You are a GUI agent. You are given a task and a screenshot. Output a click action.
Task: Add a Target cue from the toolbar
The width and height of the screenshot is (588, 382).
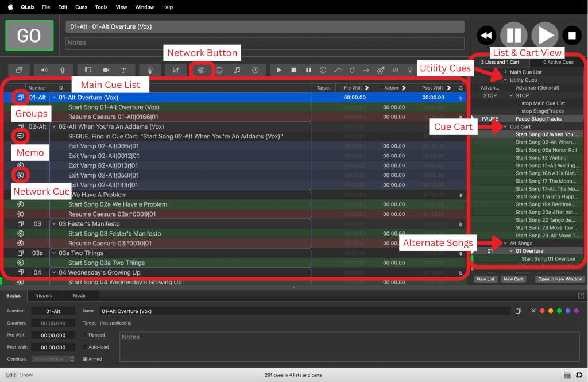pos(381,70)
